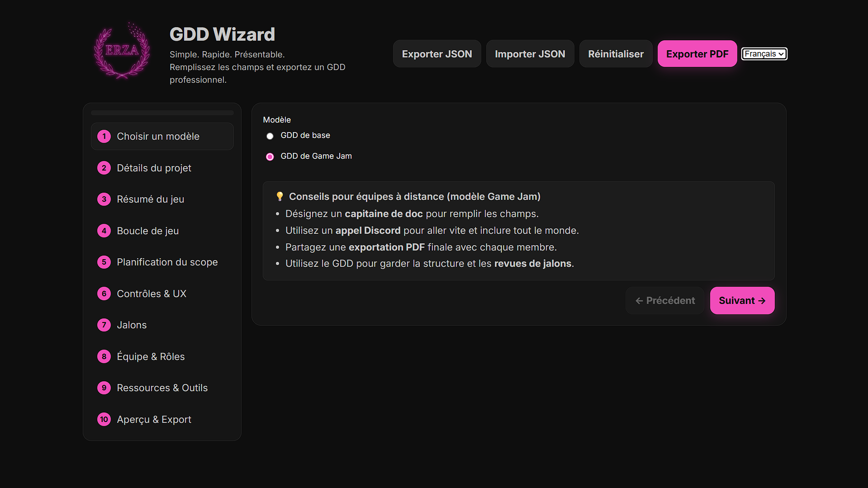Select the GDD de base radio option
The height and width of the screenshot is (488, 868).
tap(270, 136)
